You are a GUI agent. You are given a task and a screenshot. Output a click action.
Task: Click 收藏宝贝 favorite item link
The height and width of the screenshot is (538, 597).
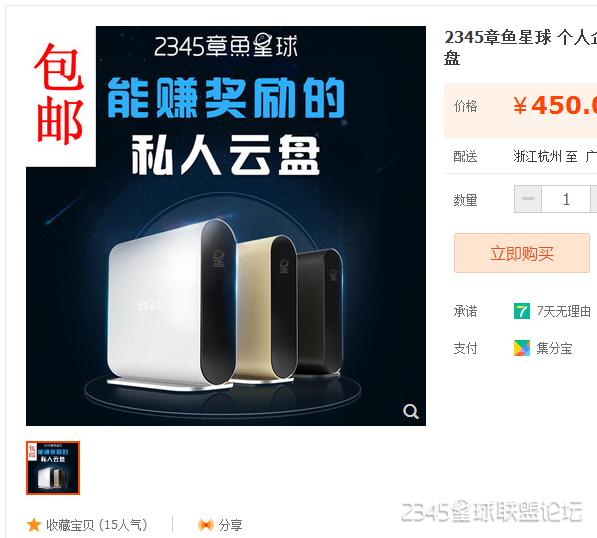[97, 525]
